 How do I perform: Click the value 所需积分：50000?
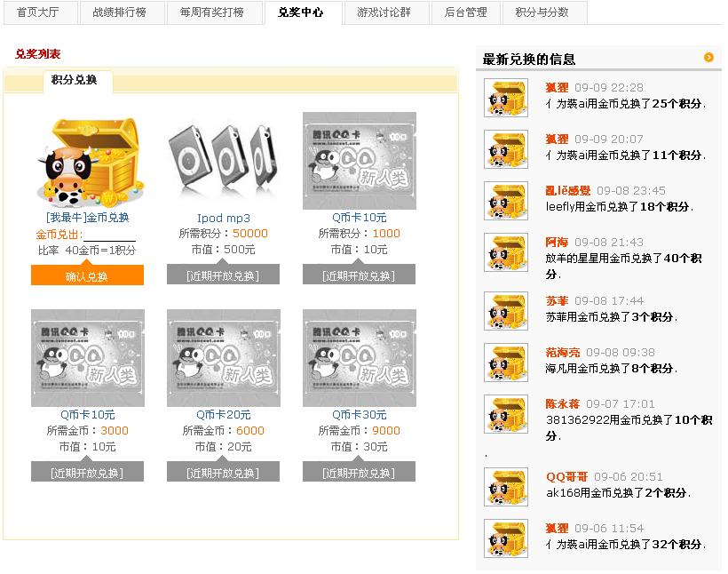click(x=224, y=234)
